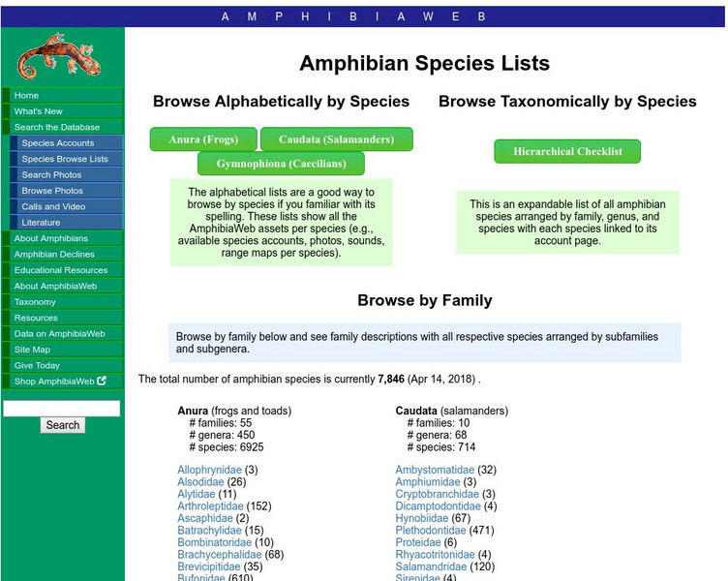Click the Browse by Family heading
Image resolution: width=728 pixels, height=581 pixels.
pos(424,300)
